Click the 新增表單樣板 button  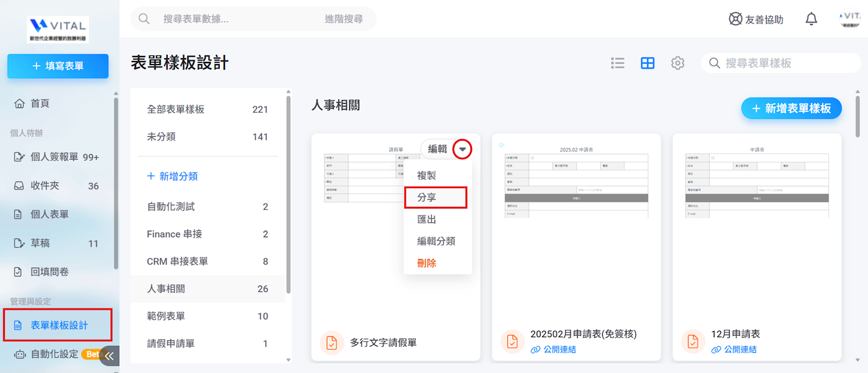791,109
